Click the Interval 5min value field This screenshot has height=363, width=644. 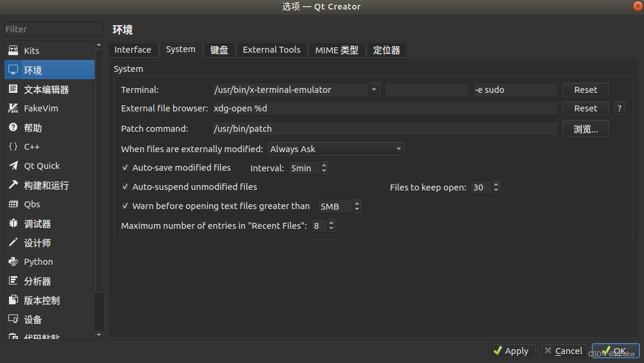304,168
